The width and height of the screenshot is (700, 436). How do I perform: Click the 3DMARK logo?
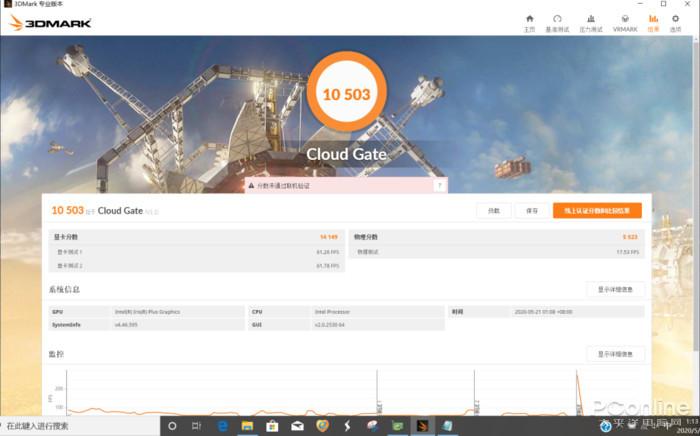(x=50, y=23)
